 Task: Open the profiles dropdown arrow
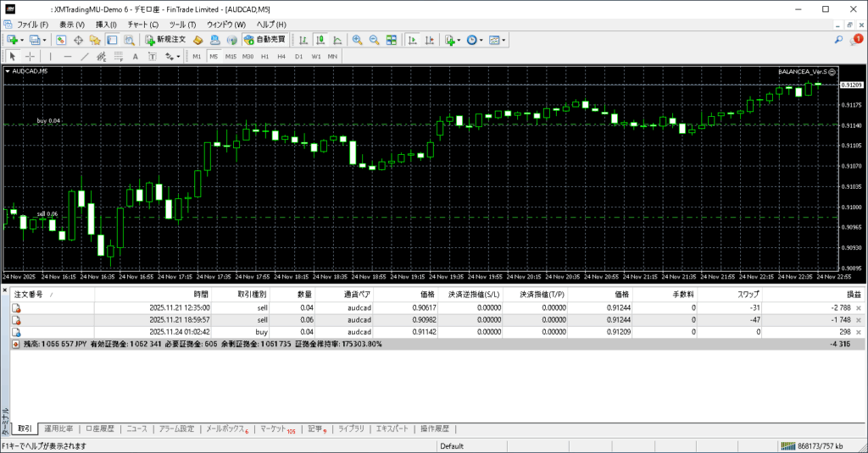43,40
